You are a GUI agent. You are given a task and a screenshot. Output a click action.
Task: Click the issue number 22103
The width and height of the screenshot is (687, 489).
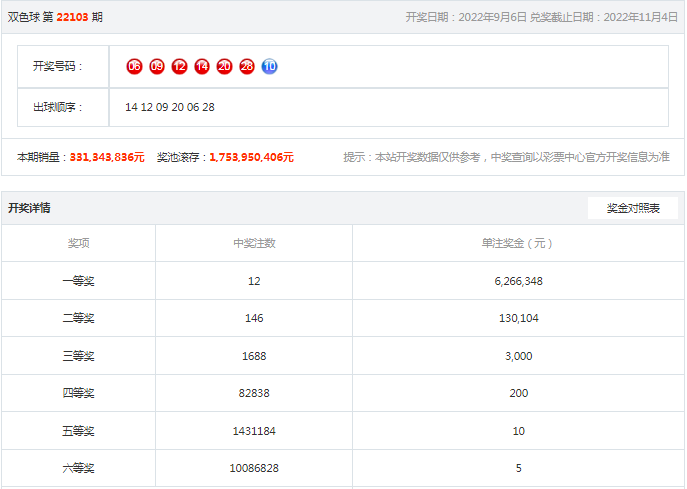coord(73,17)
